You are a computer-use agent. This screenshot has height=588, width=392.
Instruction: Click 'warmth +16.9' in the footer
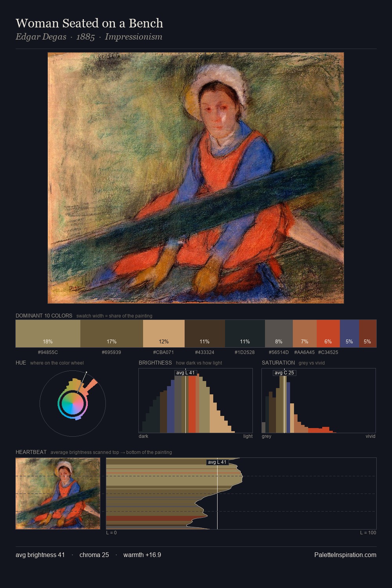tap(142, 555)
